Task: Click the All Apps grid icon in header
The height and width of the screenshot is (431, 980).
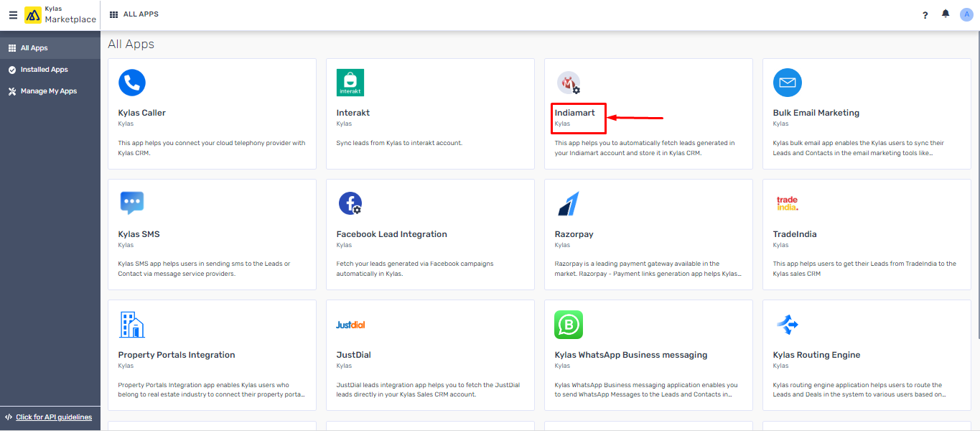Action: point(114,14)
